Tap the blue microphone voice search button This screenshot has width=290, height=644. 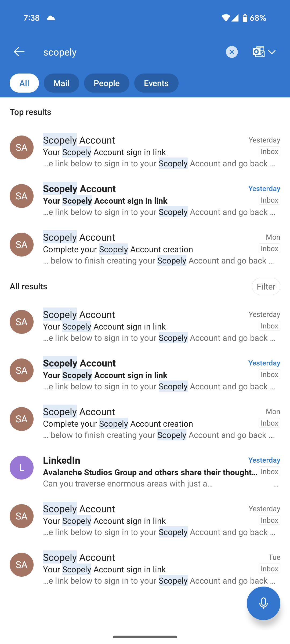(x=263, y=603)
